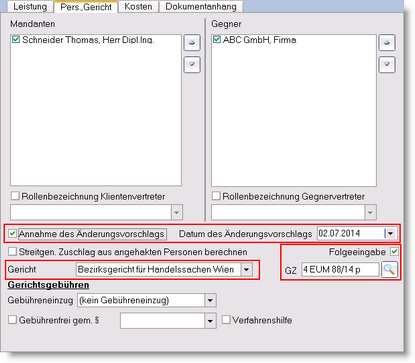The height and width of the screenshot is (363, 415).
Task: Check Streitgen. Zuschlag aus angehakten Personen
Action: (x=12, y=251)
